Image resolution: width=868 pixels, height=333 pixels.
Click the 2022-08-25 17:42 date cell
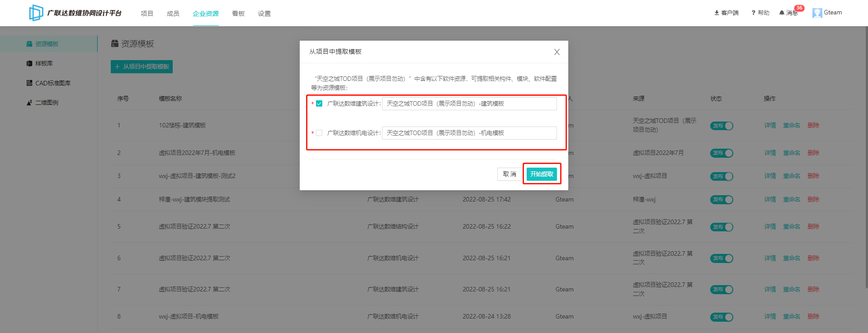point(486,199)
